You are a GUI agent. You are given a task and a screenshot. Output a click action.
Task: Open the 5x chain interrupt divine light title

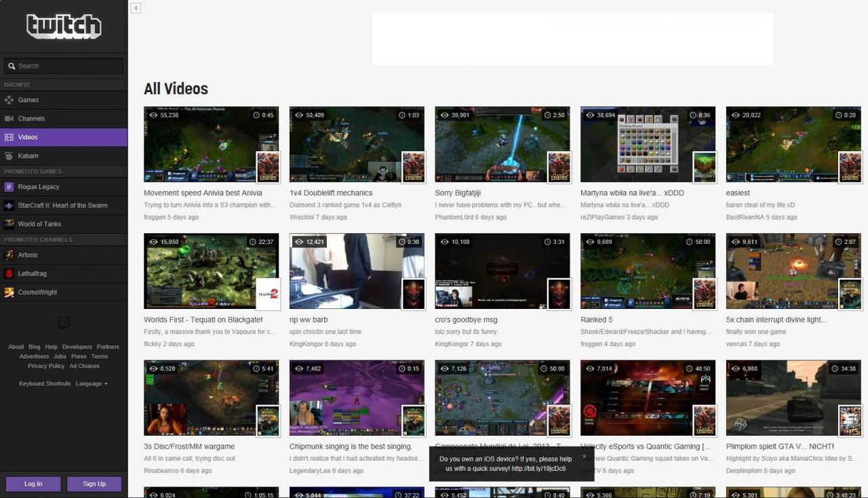pyautogui.click(x=776, y=320)
